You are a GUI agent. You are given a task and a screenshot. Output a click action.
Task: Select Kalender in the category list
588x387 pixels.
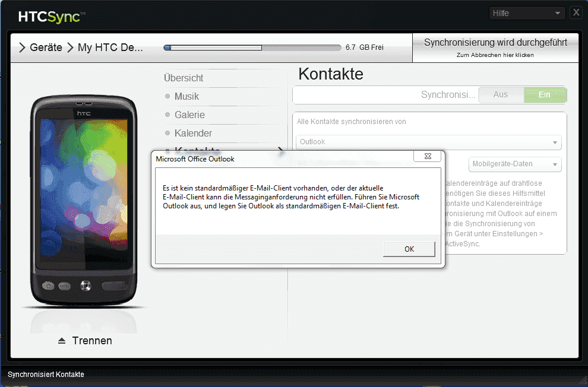click(x=193, y=133)
